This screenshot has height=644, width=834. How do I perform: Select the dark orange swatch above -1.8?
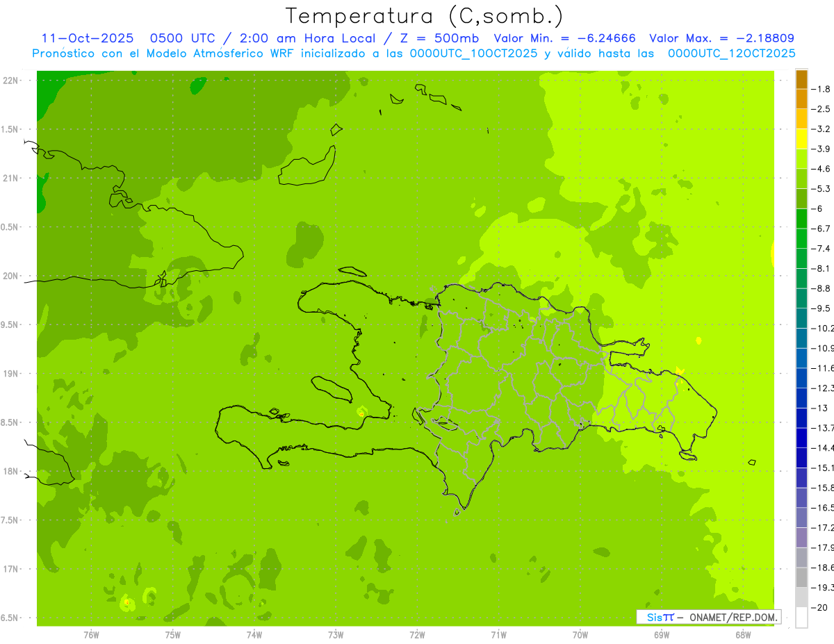(x=801, y=79)
